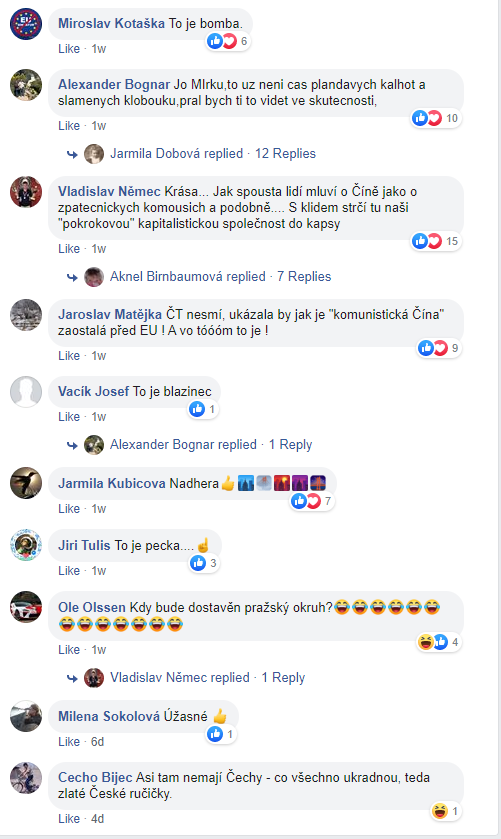Open Jaroslav Matějka's profile name link
The image size is (501, 839).
[x=110, y=315]
